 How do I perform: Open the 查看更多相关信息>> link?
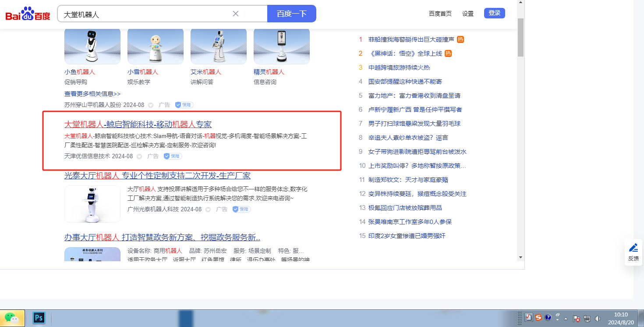pyautogui.click(x=92, y=94)
